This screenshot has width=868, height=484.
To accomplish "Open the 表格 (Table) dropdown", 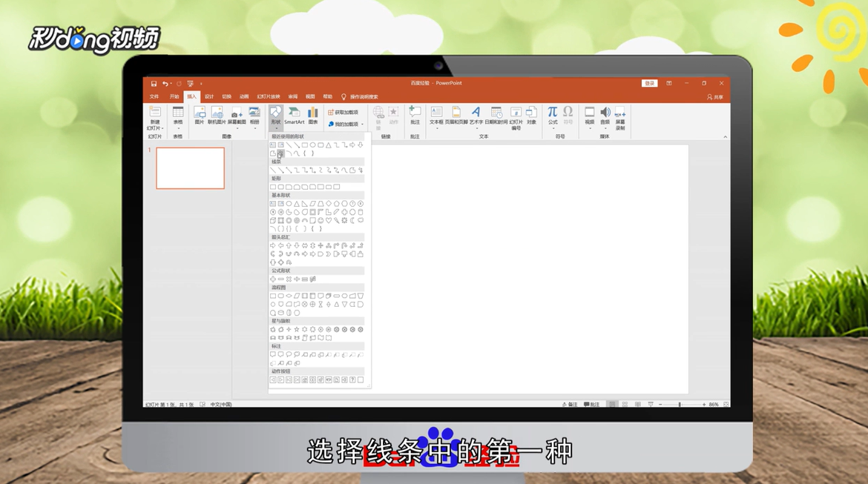I will tap(178, 118).
